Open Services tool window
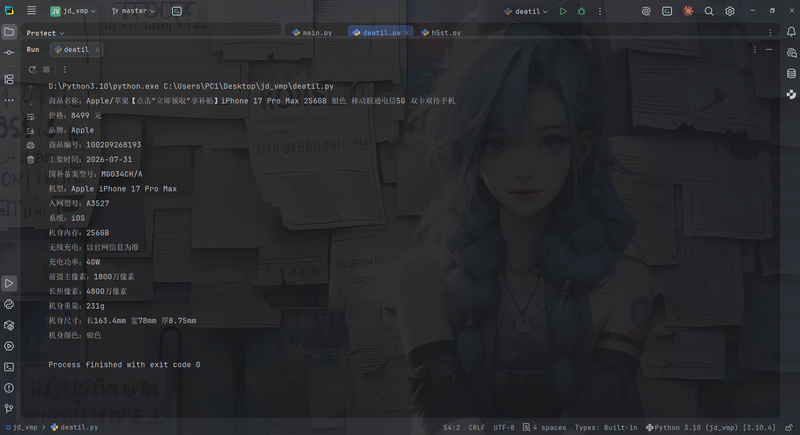The height and width of the screenshot is (435, 800). [9, 346]
